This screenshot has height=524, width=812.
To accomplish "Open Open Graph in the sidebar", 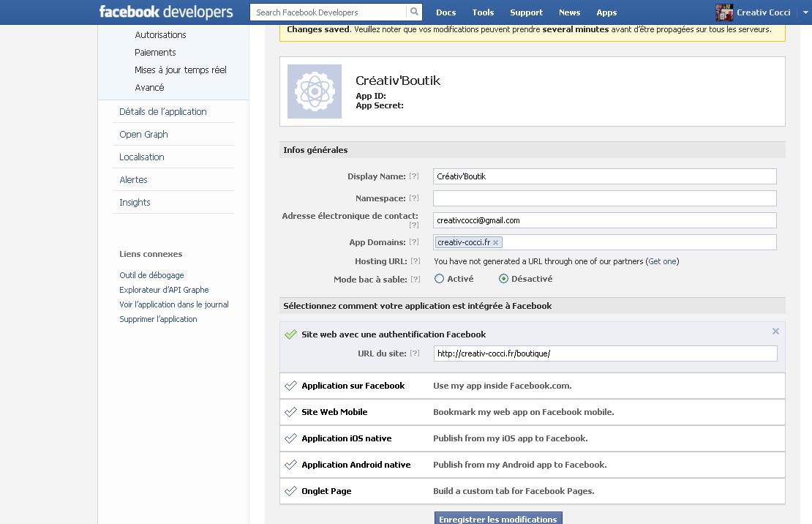I will click(143, 135).
